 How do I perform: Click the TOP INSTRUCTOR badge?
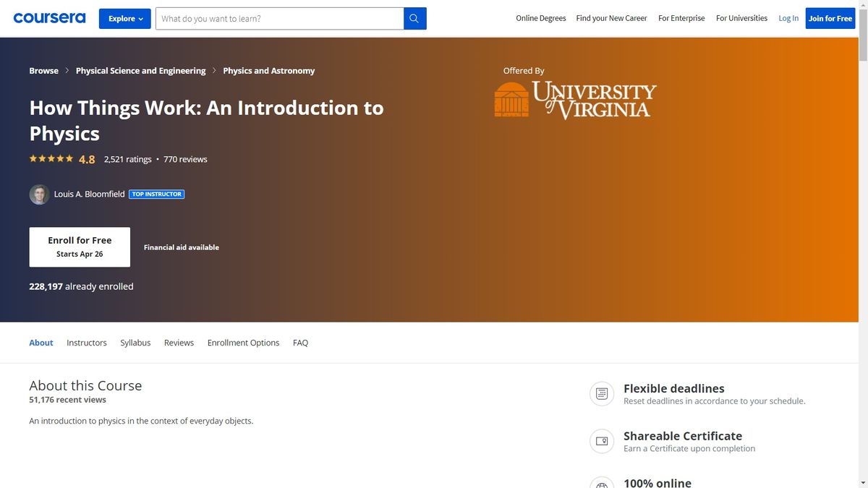156,194
